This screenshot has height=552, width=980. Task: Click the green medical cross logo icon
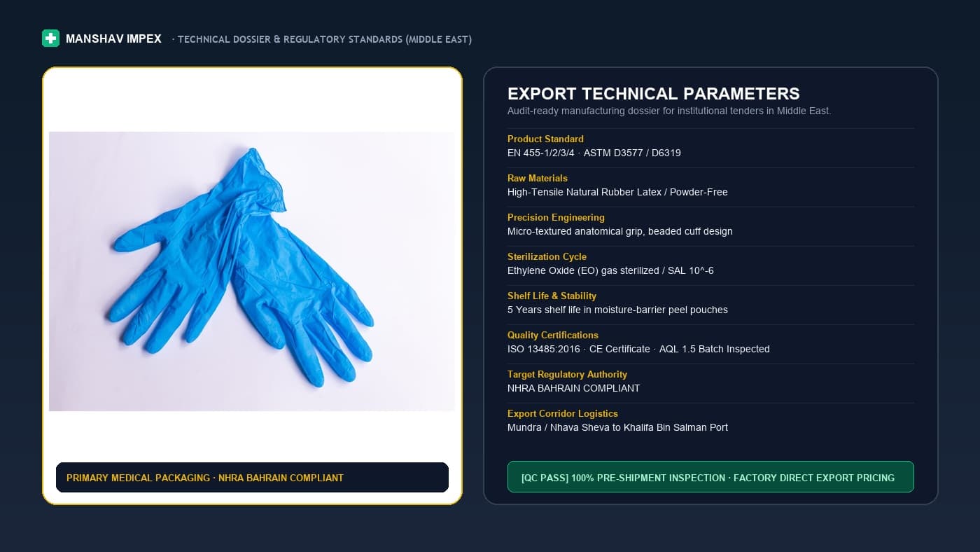(x=50, y=39)
